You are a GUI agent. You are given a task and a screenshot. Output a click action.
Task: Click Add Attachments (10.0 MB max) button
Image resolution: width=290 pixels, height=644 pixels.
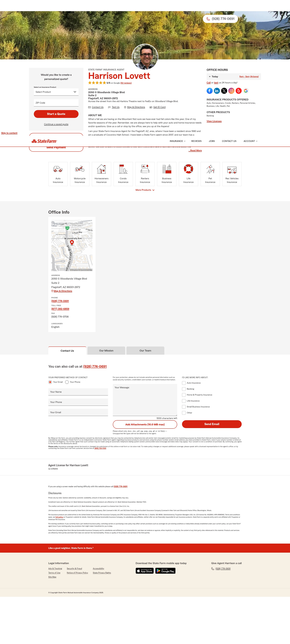(x=145, y=424)
